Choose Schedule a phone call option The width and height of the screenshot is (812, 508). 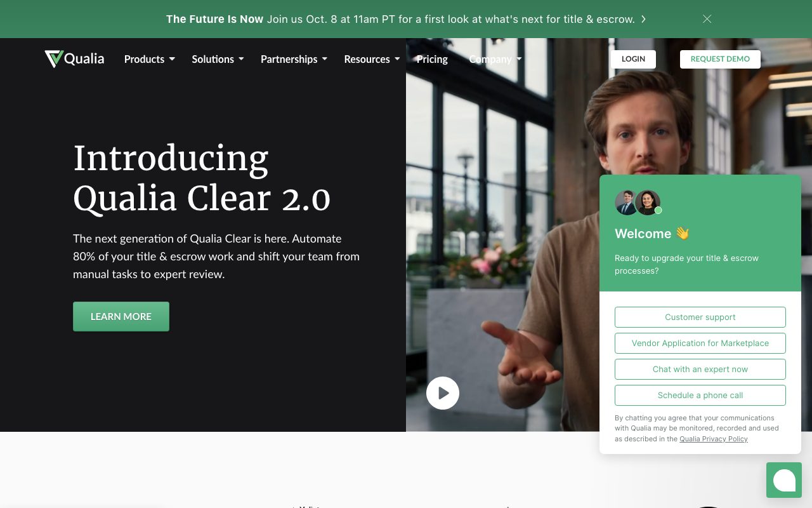pos(700,395)
